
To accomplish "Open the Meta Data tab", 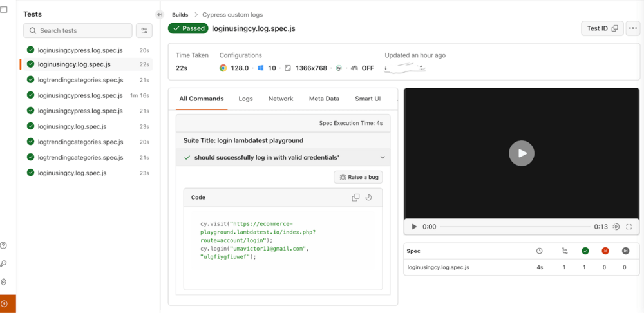I will [x=324, y=99].
